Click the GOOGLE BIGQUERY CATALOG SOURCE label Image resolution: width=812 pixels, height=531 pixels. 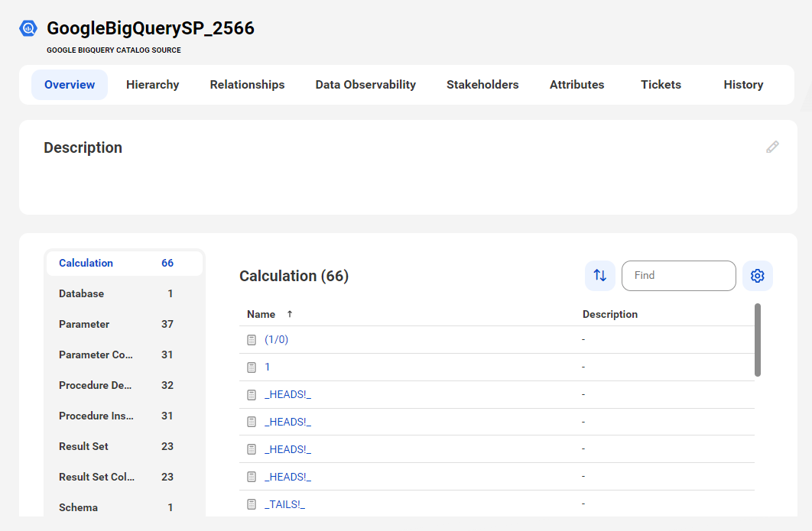[x=114, y=50]
